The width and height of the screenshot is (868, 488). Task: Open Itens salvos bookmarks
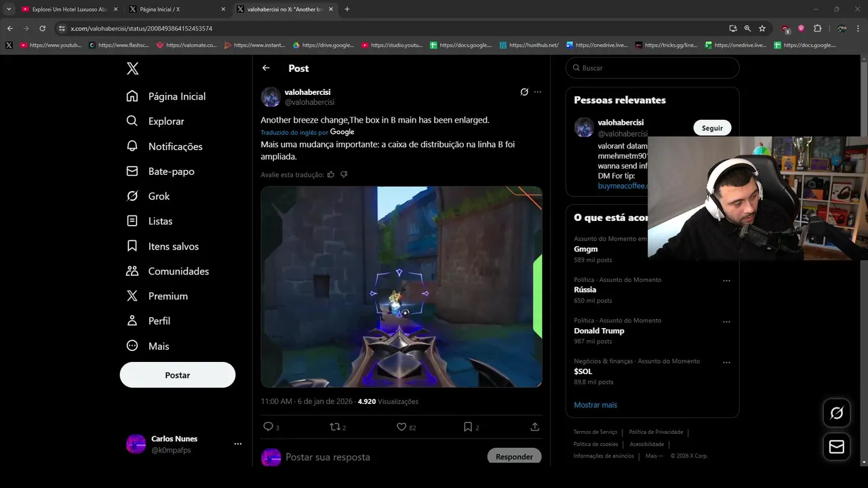[x=163, y=246]
